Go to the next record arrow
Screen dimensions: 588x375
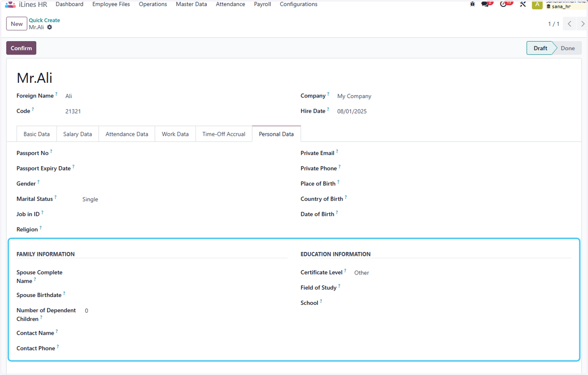(582, 24)
